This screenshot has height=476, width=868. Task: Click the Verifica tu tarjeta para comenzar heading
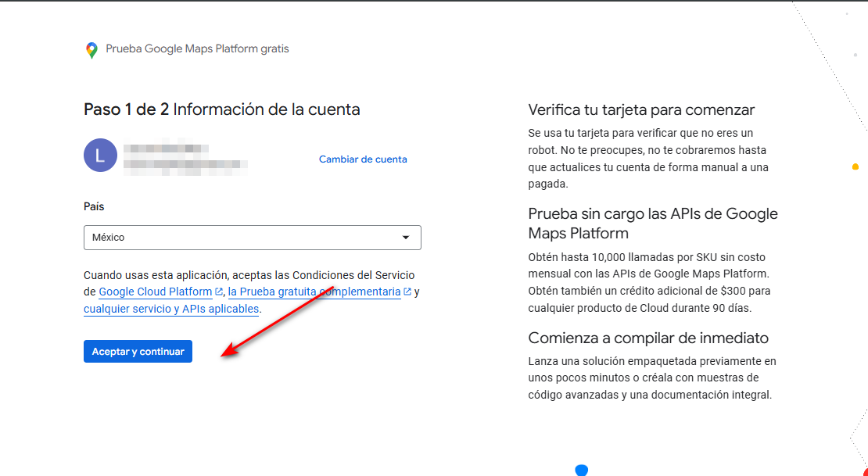pos(641,109)
